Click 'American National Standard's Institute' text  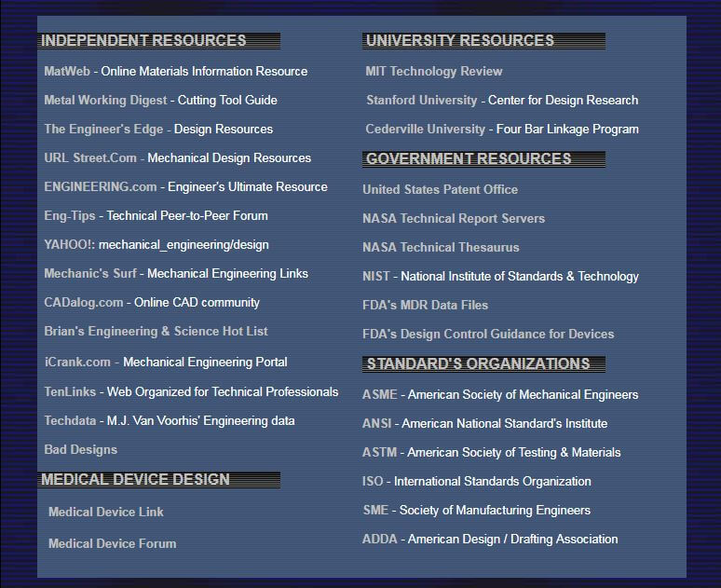pos(505,423)
